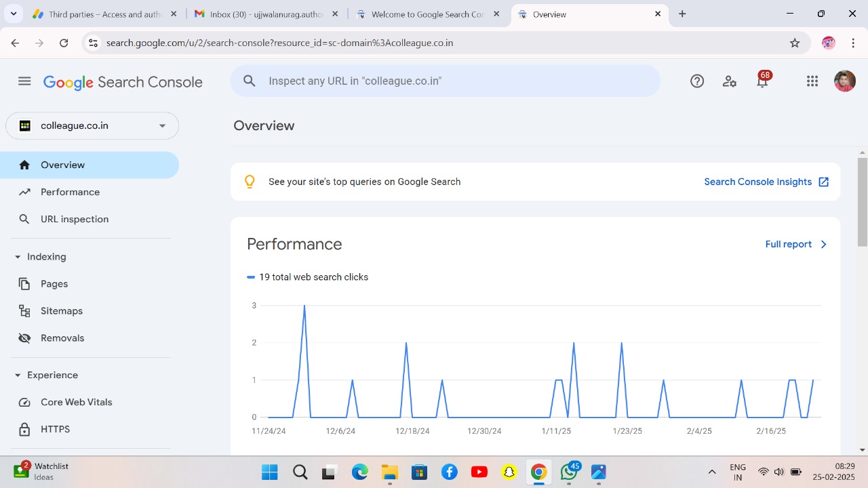Open notifications bell with 68 badge
The width and height of the screenshot is (868, 488).
[x=763, y=80]
